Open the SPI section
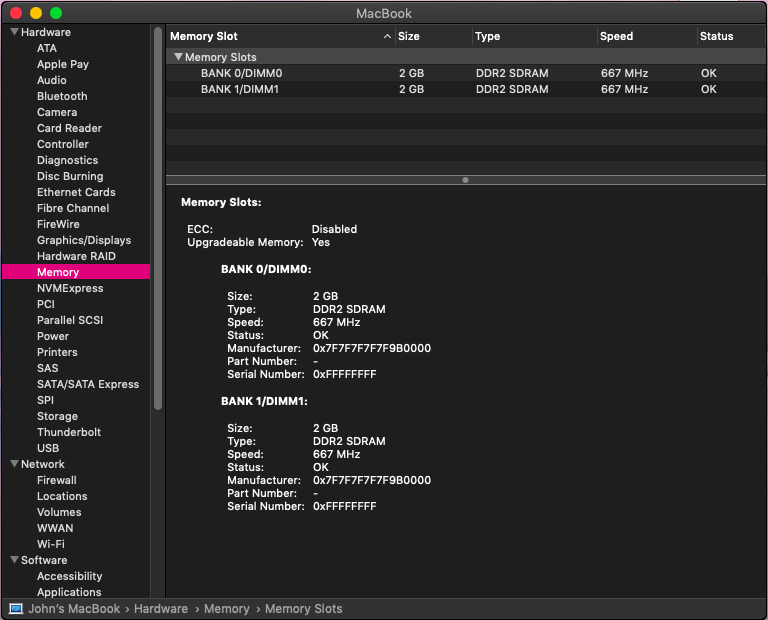Viewport: 768px width, 620px height. pos(46,400)
